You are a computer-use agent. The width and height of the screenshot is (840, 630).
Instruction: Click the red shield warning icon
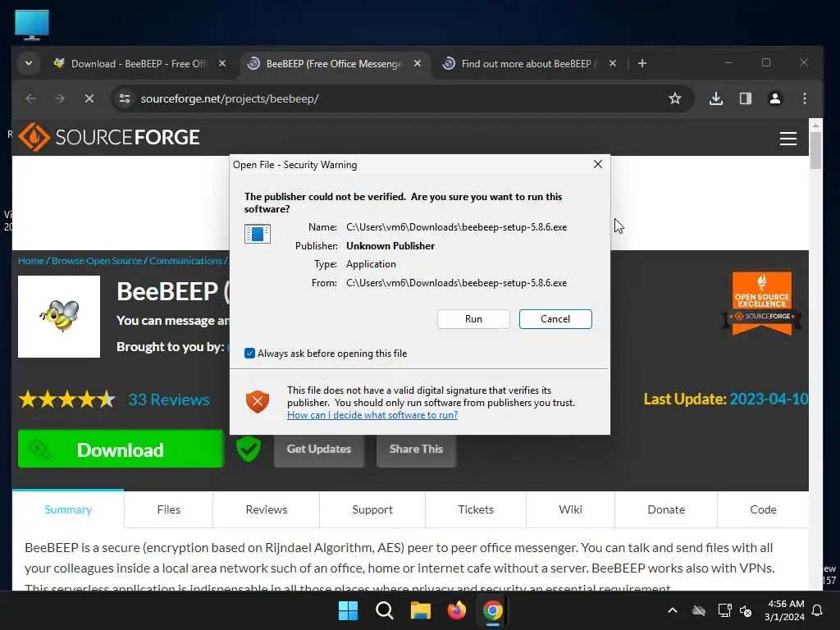coord(258,401)
